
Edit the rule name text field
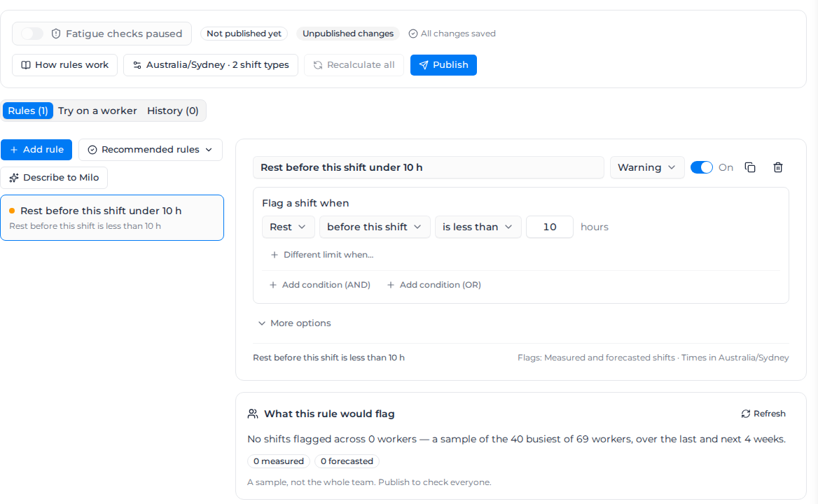(429, 167)
